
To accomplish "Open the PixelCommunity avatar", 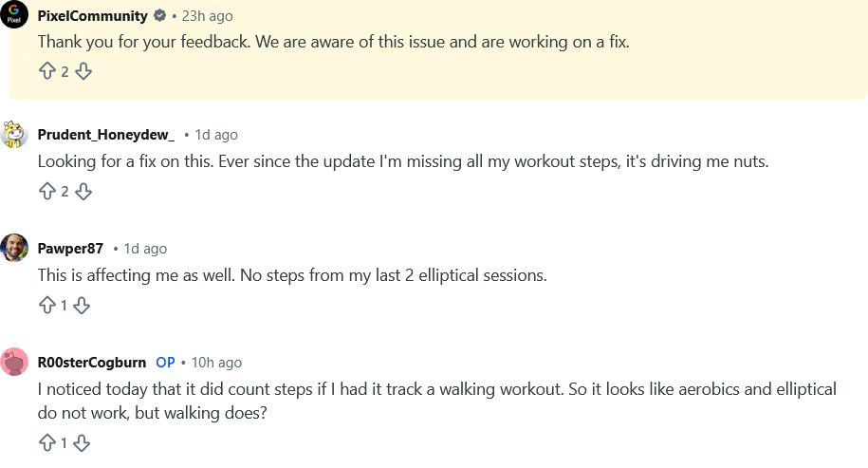I will coord(14,14).
